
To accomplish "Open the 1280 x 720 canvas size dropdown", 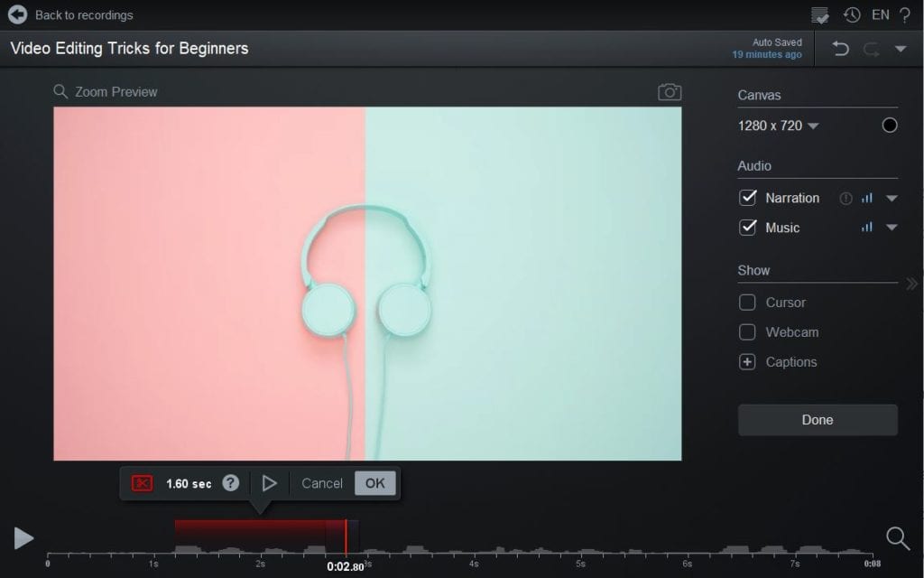I will point(778,126).
